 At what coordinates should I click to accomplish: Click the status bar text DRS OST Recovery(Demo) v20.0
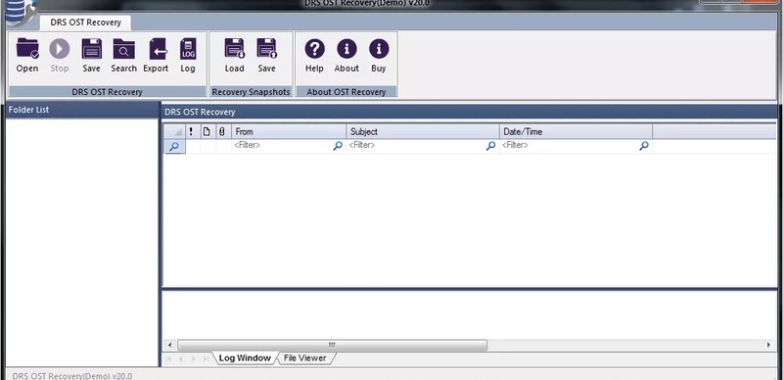point(72,376)
